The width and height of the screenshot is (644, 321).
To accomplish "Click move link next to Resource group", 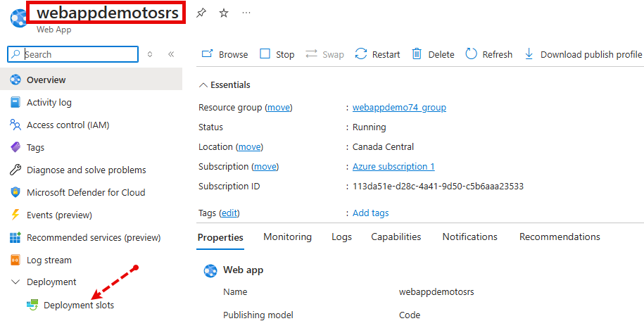I will 279,108.
